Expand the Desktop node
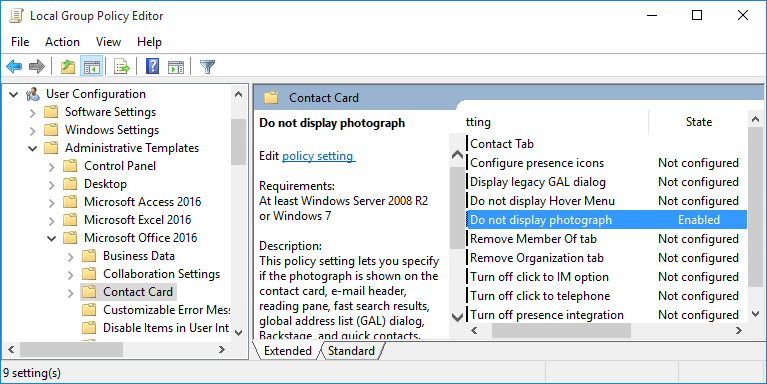767x384 pixels. pyautogui.click(x=52, y=185)
